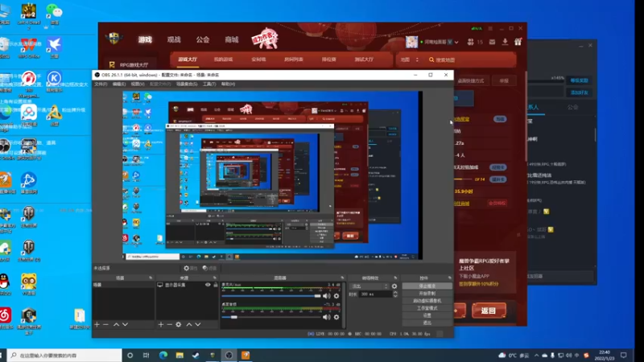The image size is (644, 362).
Task: Start the virtual camera in OBS
Action: (427, 300)
